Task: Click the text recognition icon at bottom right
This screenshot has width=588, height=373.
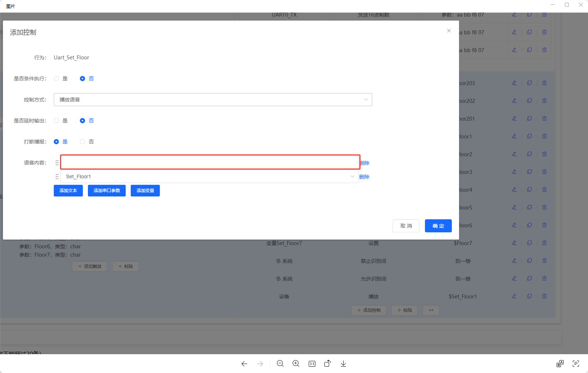Action: (575, 364)
